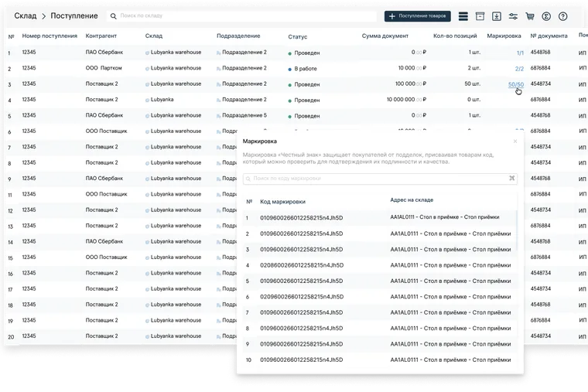Click document number 4548734 in row 3
Screen dimensions: 588x392
click(540, 84)
